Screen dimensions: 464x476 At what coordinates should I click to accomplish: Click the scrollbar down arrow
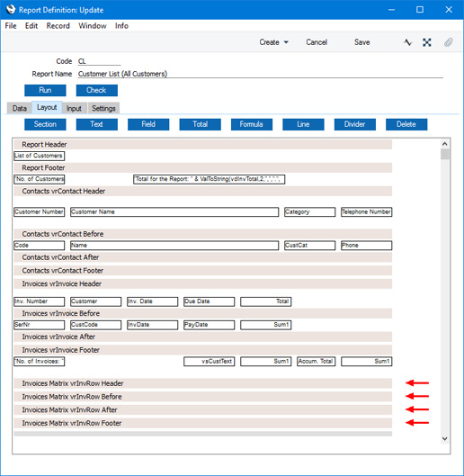coord(445,438)
